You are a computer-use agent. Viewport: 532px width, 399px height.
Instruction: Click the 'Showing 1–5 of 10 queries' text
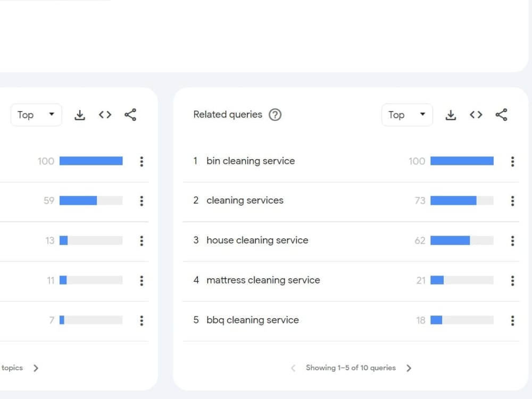(x=351, y=368)
